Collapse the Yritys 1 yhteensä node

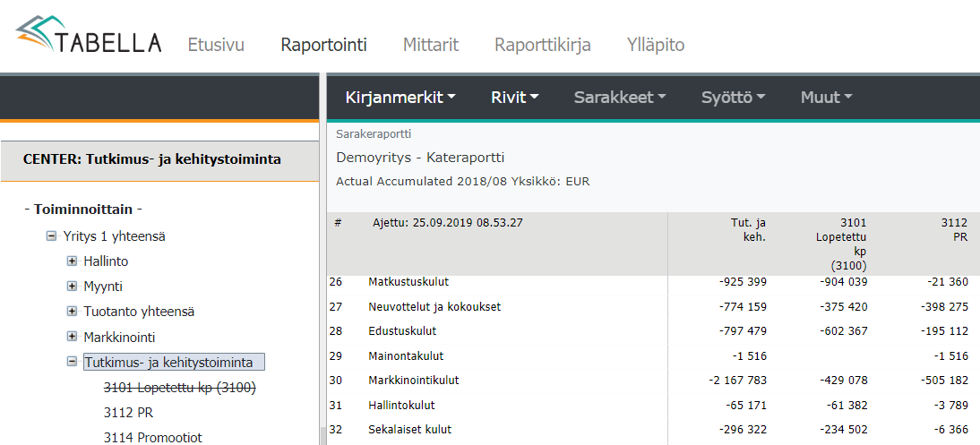tap(51, 236)
